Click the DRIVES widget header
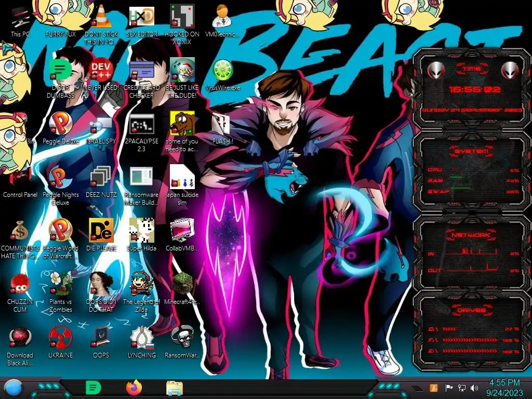The image size is (532, 399). [472, 310]
